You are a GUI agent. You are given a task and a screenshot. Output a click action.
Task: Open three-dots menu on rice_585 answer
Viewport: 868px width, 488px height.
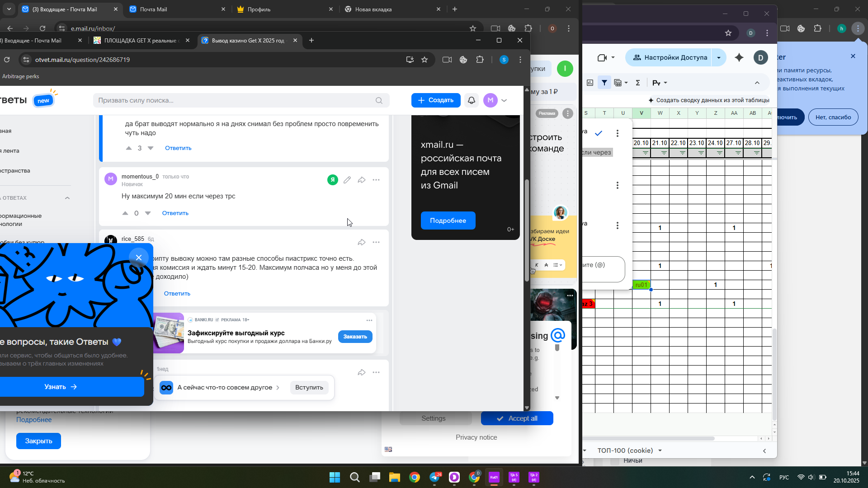(x=376, y=242)
